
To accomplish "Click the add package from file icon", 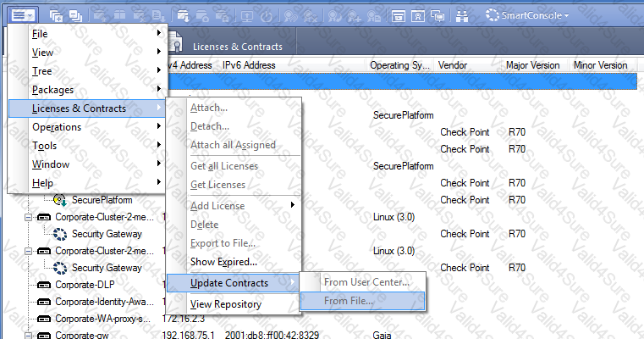I will coord(223,16).
